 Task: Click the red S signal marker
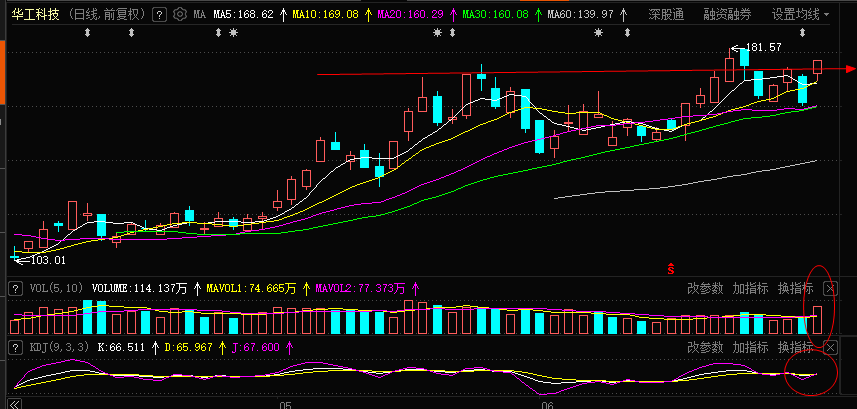coord(671,268)
